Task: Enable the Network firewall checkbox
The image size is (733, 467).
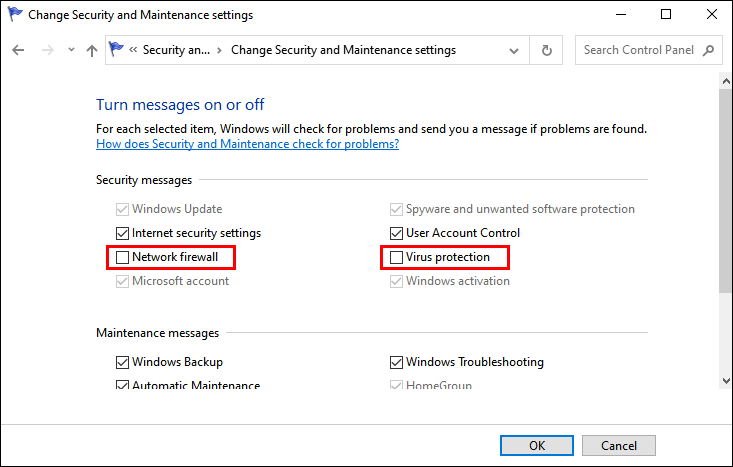Action: click(x=123, y=257)
